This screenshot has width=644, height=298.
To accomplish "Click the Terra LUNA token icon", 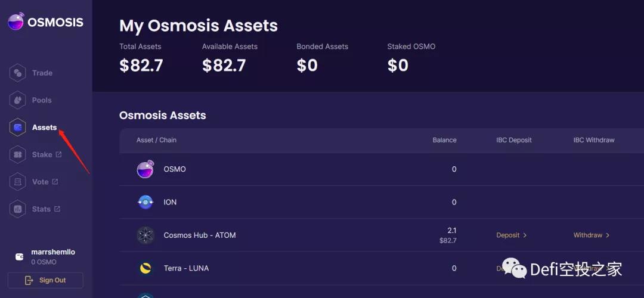I will (145, 268).
